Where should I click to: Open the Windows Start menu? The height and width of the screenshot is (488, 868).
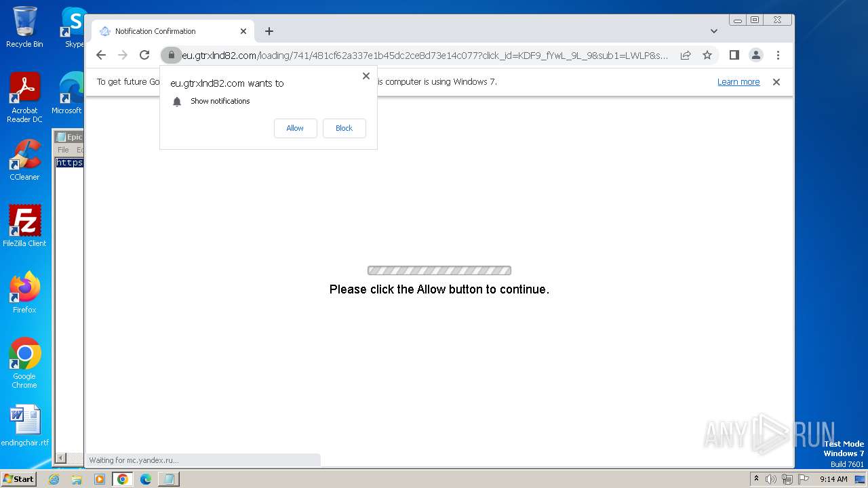pyautogui.click(x=18, y=479)
